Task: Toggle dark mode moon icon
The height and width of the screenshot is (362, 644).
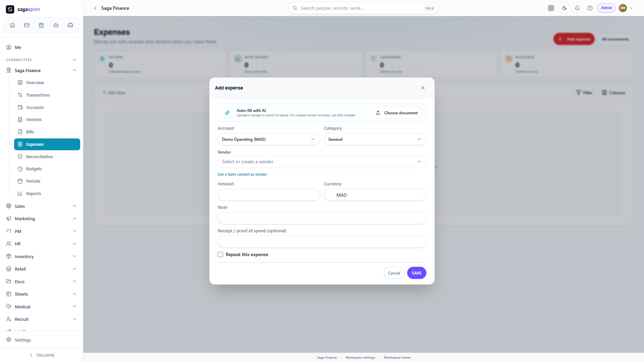Action: (565, 8)
